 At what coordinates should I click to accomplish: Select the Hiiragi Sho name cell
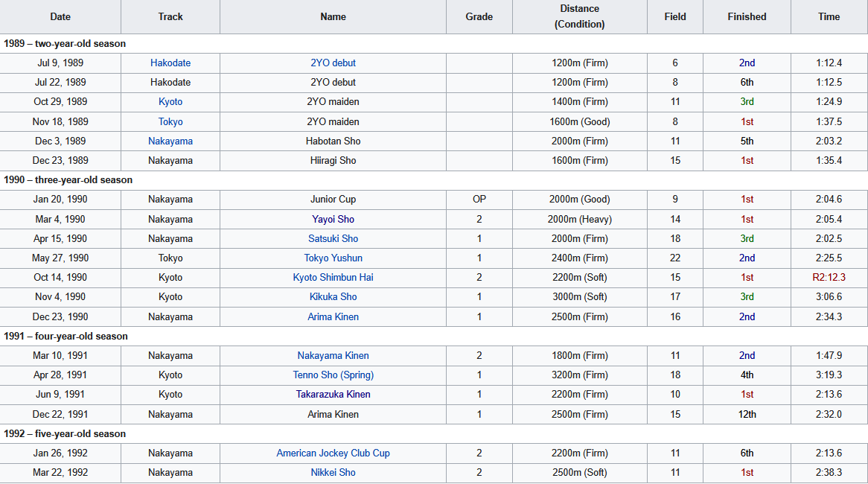333,161
